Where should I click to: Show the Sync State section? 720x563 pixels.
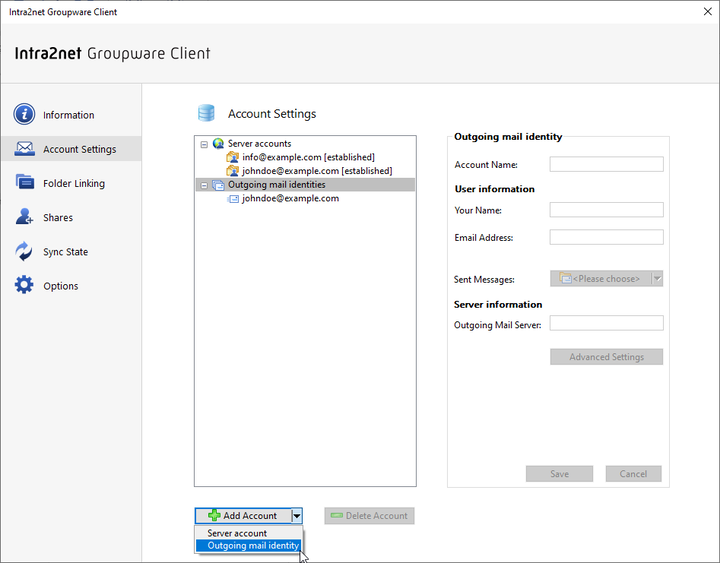(71, 251)
